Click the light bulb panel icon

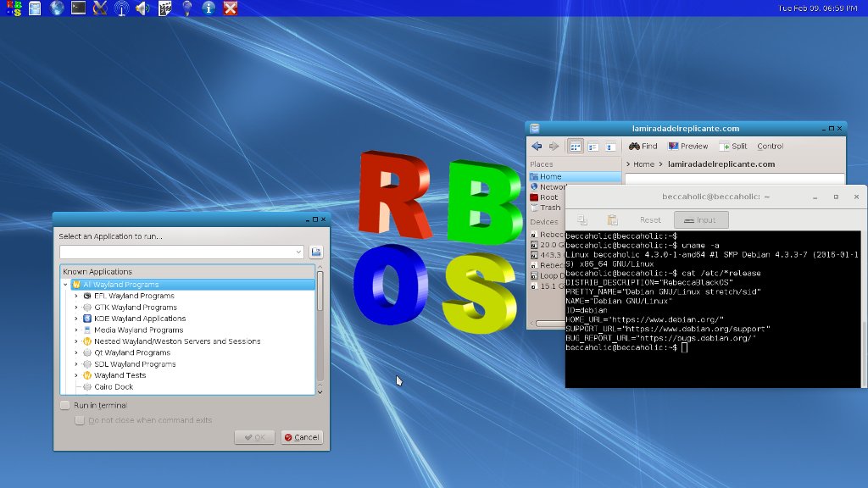187,8
